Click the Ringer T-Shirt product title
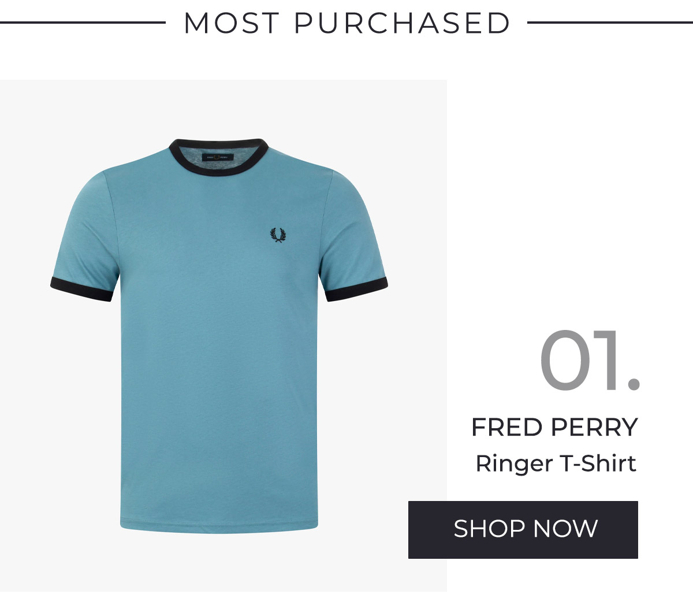 (x=556, y=464)
